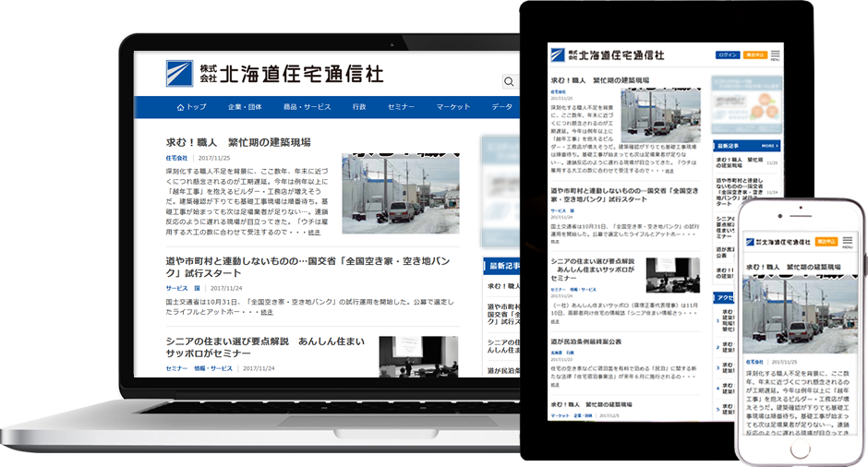Open laptop headline about 全国空き家・空き地バンク
Screen dimensions: 868x467
tap(307, 267)
